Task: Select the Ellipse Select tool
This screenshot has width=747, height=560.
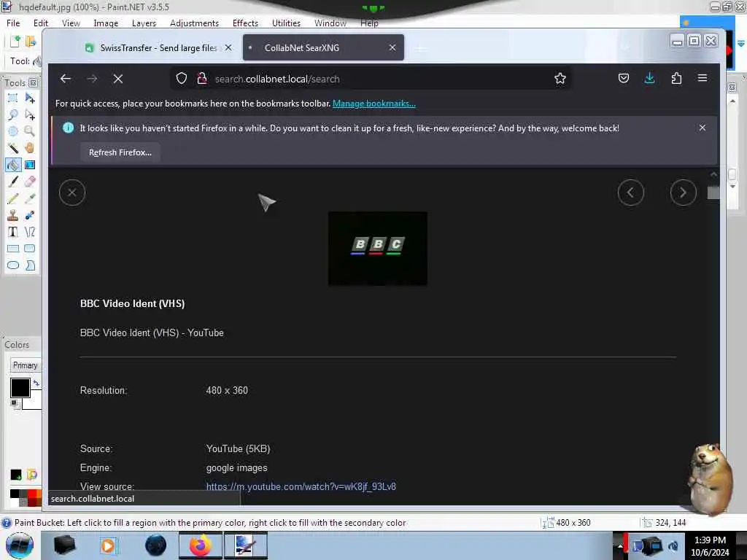Action: [x=13, y=131]
